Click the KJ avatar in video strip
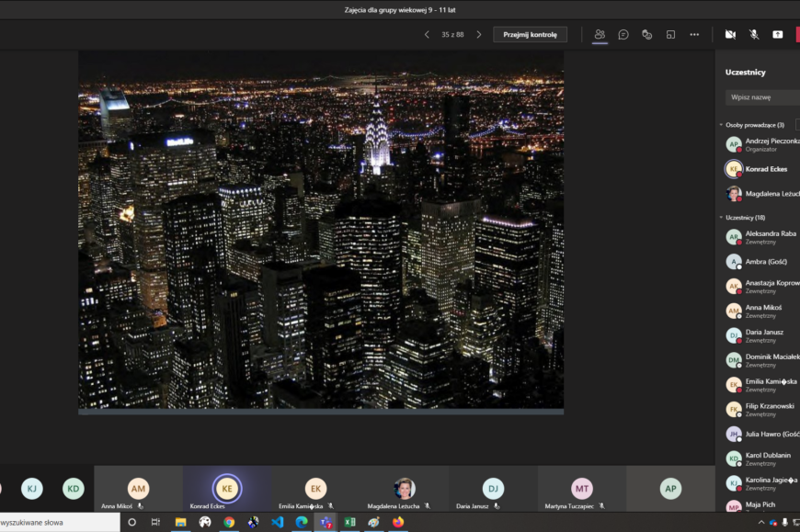 point(31,489)
